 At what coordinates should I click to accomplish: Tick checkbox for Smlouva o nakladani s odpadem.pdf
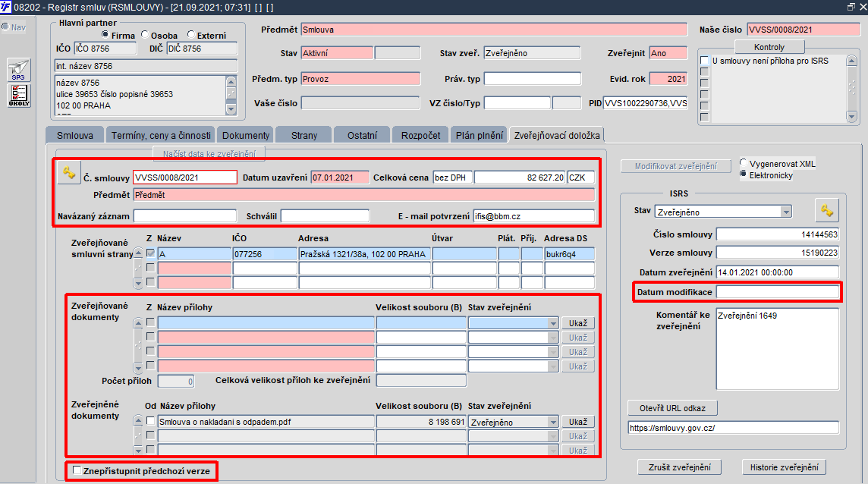coord(150,422)
